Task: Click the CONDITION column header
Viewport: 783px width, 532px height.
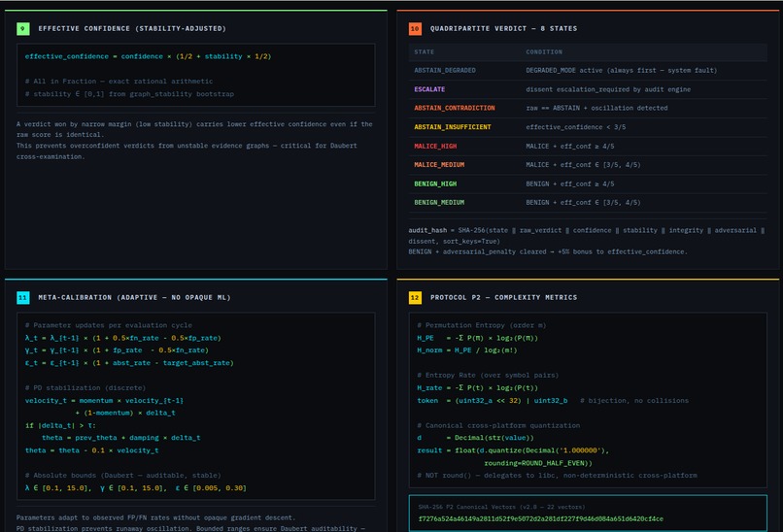Action: click(x=544, y=51)
